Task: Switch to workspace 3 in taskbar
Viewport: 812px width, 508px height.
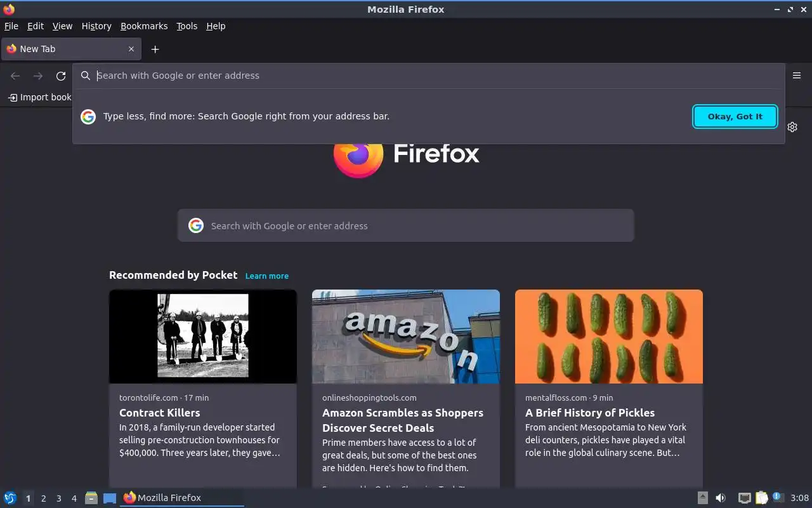Action: tap(58, 498)
